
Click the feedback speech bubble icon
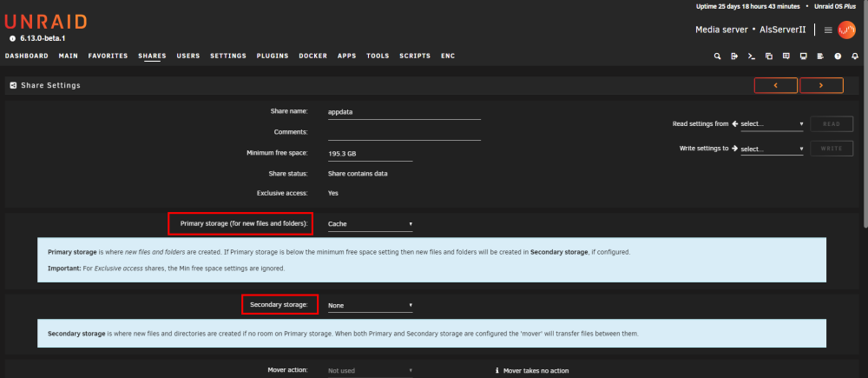point(786,56)
